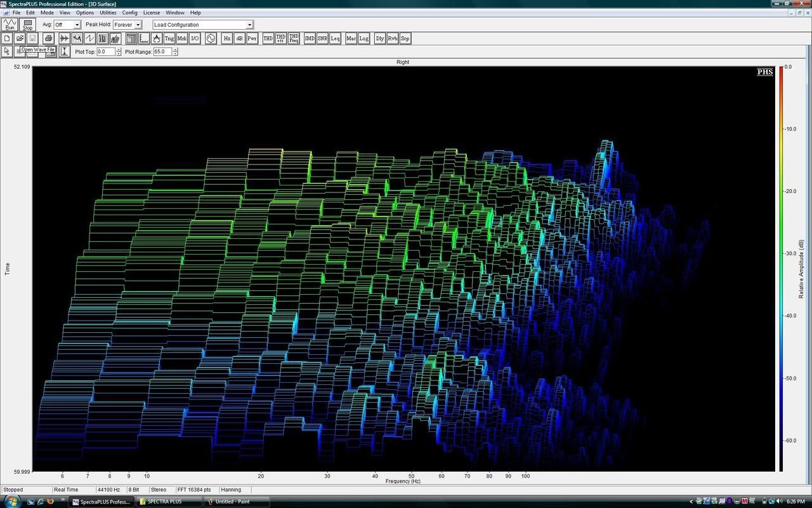Click the Log data logging button

pyautogui.click(x=364, y=39)
